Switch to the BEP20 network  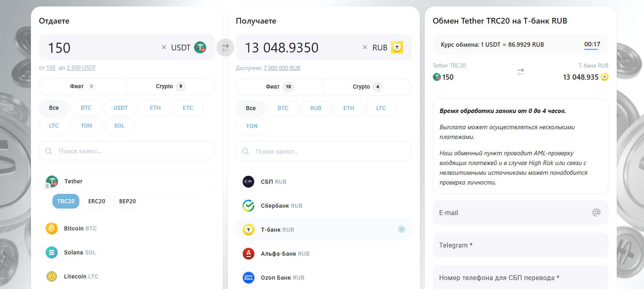coord(127,201)
